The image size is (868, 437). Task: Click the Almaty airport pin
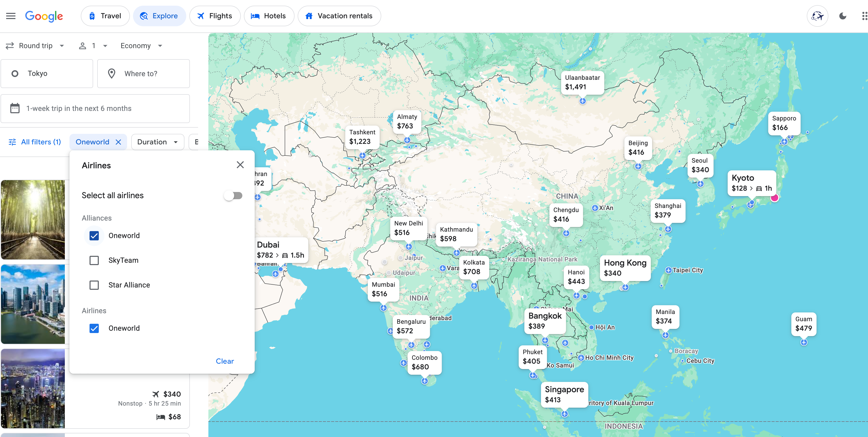click(407, 140)
